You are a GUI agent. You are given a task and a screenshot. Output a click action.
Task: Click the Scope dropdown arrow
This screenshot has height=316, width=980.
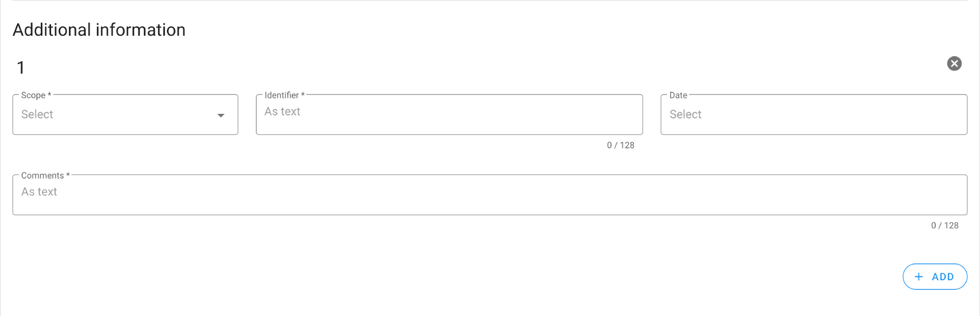[221, 115]
